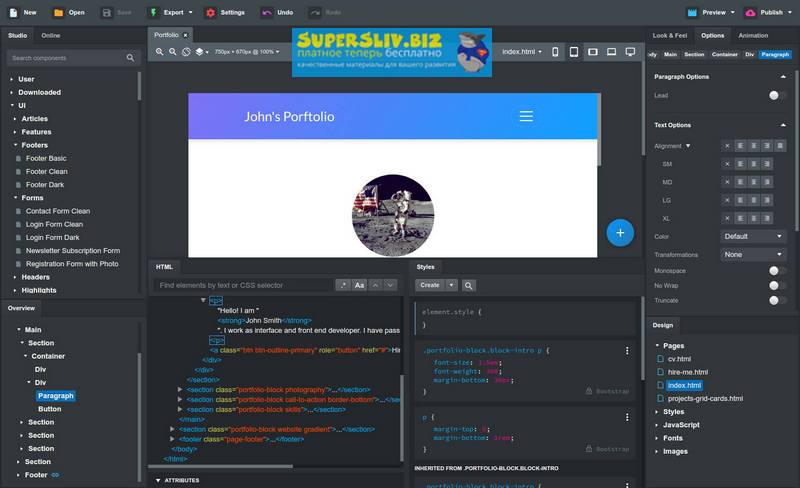800x488 pixels.
Task: Go to next search result arrow
Action: pos(390,285)
